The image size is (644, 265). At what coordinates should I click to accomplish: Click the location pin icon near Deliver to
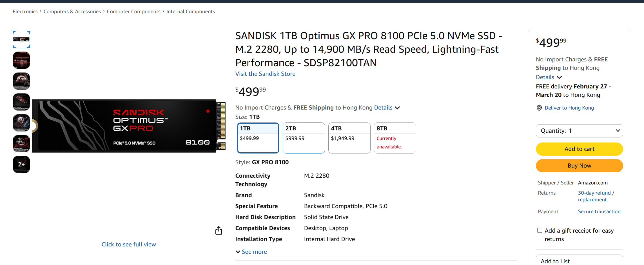pyautogui.click(x=539, y=108)
